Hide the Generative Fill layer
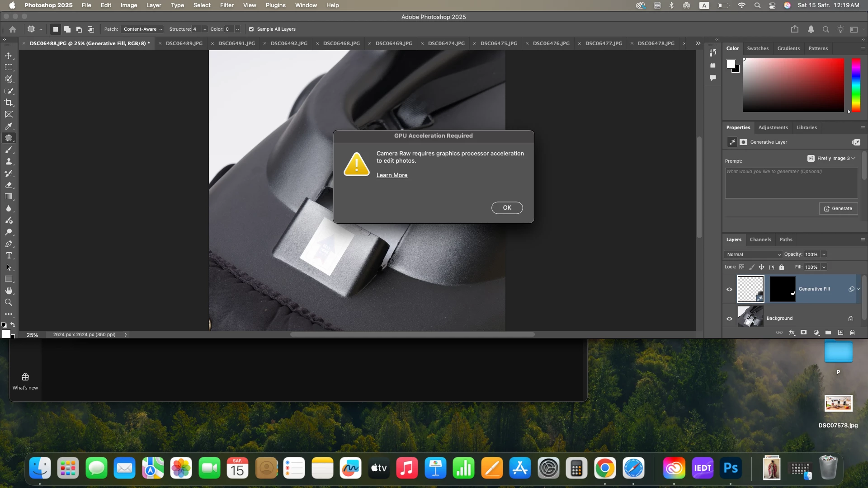 point(729,289)
